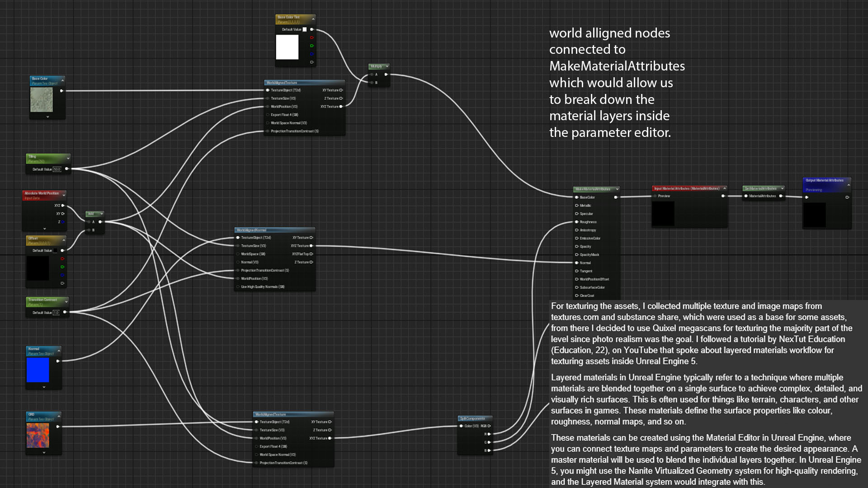The width and height of the screenshot is (868, 488).
Task: Click the Z Texture output pin on top WorldAlignedTexture
Action: [x=341, y=99]
